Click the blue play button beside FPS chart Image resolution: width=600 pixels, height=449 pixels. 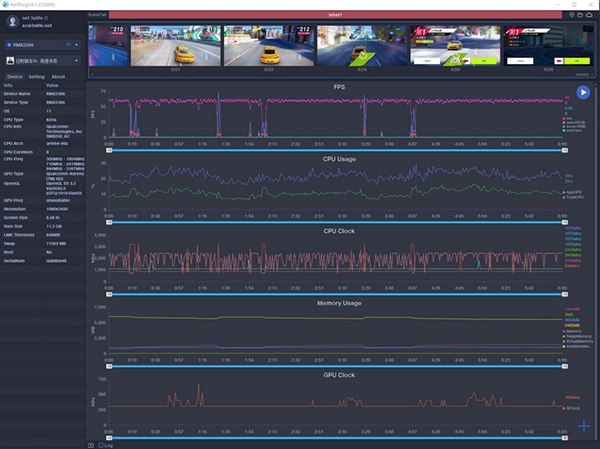(x=583, y=93)
